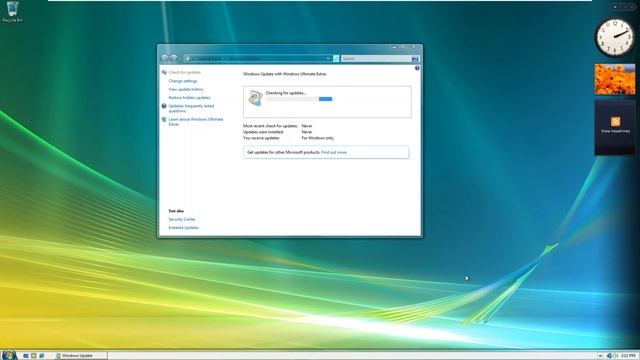Click the third quick launch icon
The height and width of the screenshot is (360, 640).
[x=42, y=356]
